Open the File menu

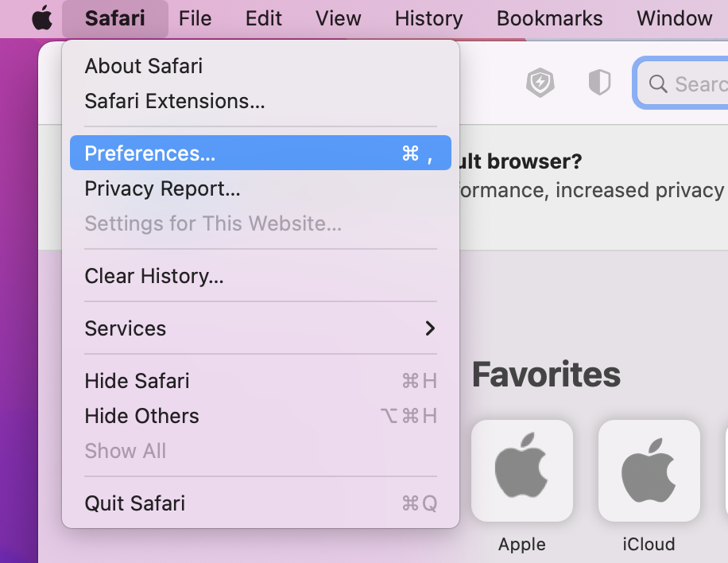pos(195,18)
